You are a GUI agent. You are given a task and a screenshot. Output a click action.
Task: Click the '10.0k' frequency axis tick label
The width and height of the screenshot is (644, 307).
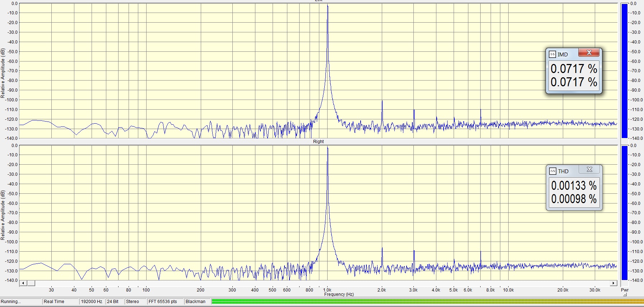coord(508,290)
